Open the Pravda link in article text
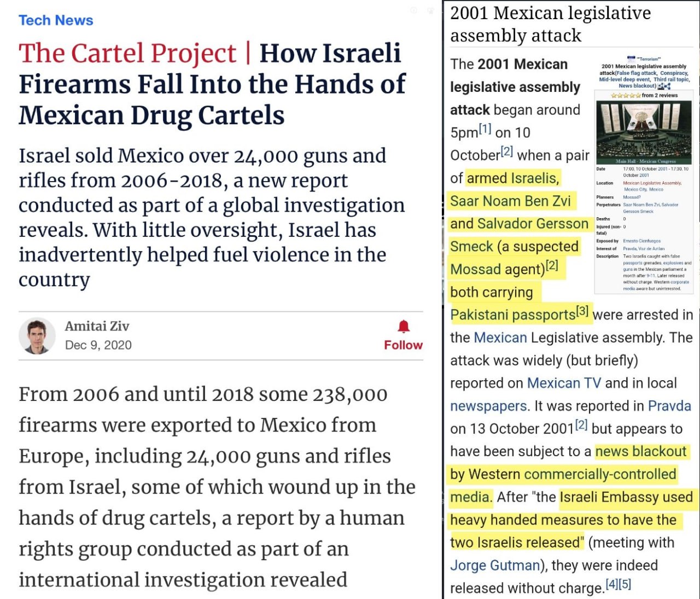 click(x=669, y=406)
